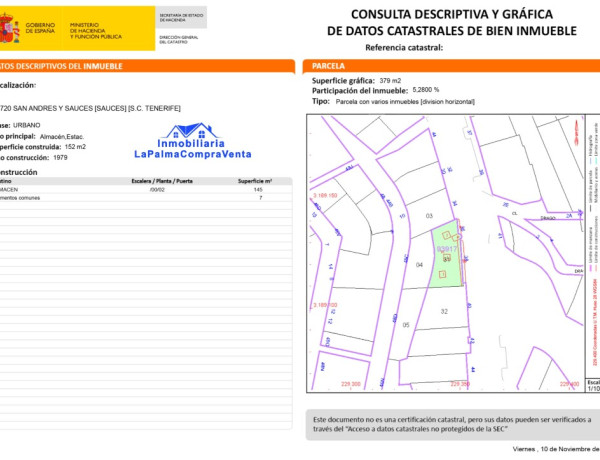The image size is (600, 460).
Task: Click parcel '32' on the cadastral map
Action: click(x=444, y=312)
